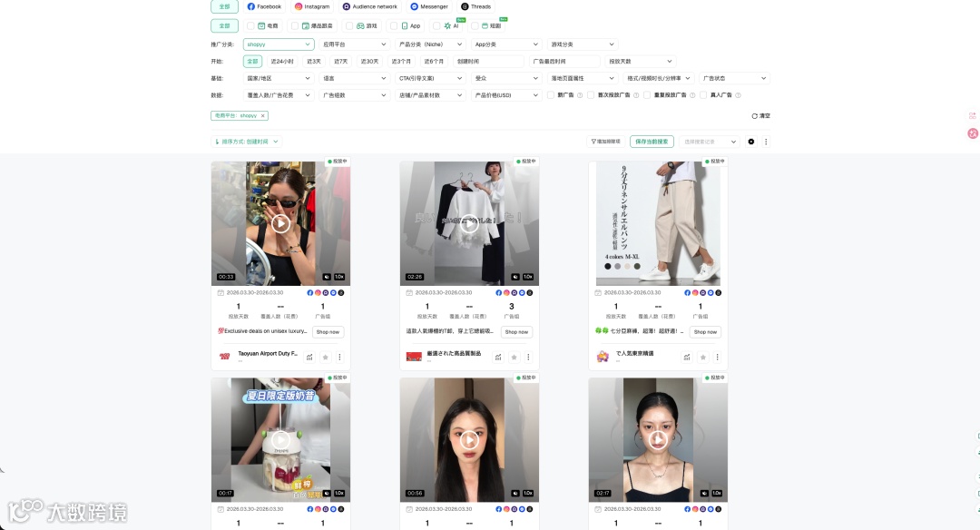The width and height of the screenshot is (980, 530).
Task: Open more menu on 厳選された高品質製品 card
Action: pos(528,357)
